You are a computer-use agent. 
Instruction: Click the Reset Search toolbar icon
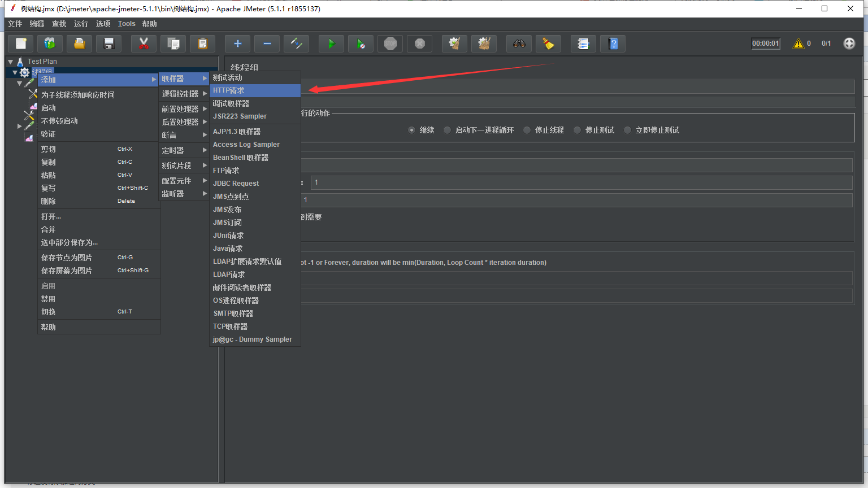pyautogui.click(x=548, y=43)
